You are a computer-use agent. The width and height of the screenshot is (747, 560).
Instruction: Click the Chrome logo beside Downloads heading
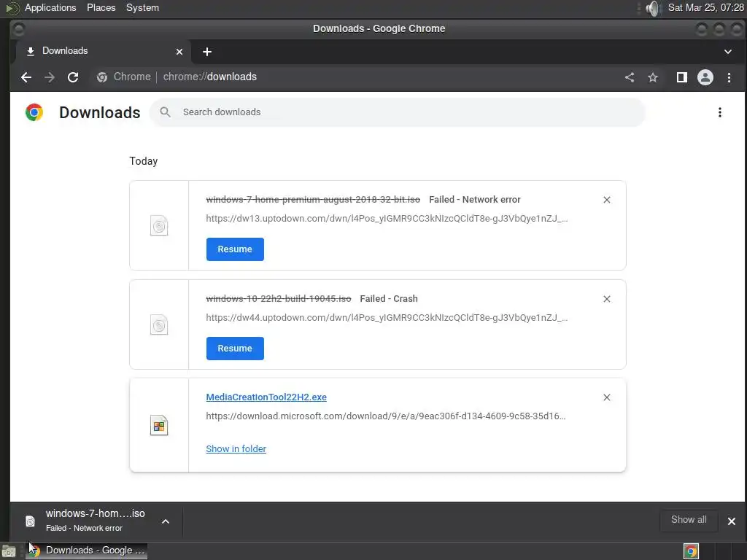point(34,112)
